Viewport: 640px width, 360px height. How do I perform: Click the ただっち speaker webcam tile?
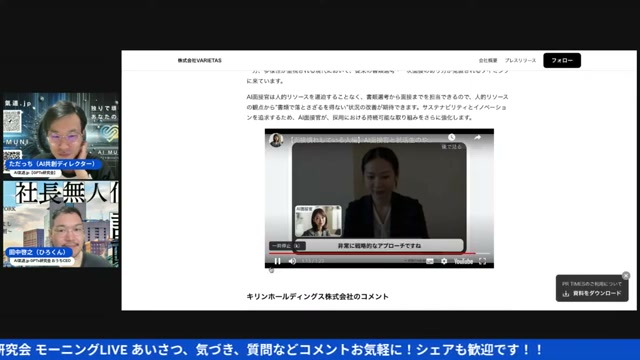[61, 136]
